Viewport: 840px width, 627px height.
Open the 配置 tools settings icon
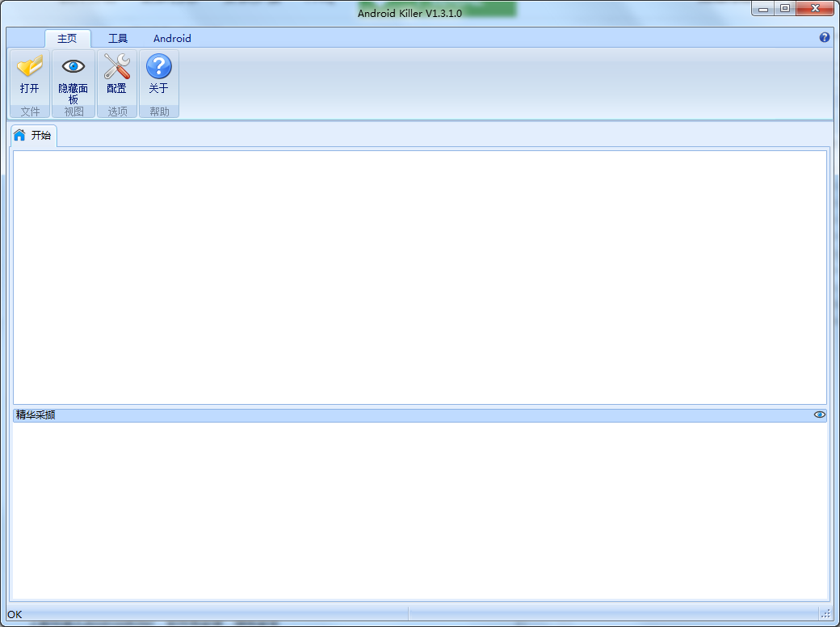tap(117, 75)
